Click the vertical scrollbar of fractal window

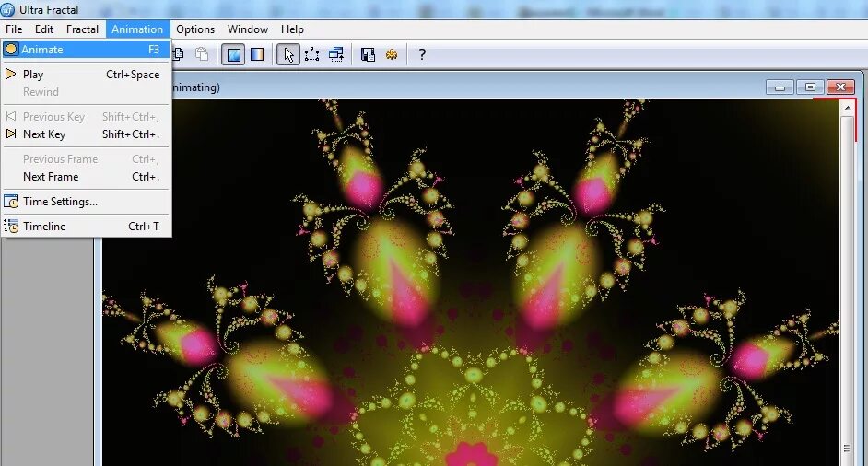[x=848, y=283]
